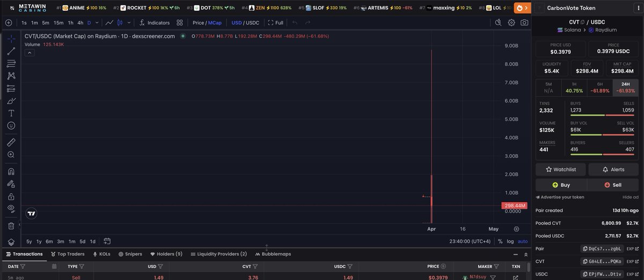
Task: Open the time zone 23:40:00 (UTC+4) menu
Action: coord(470,241)
